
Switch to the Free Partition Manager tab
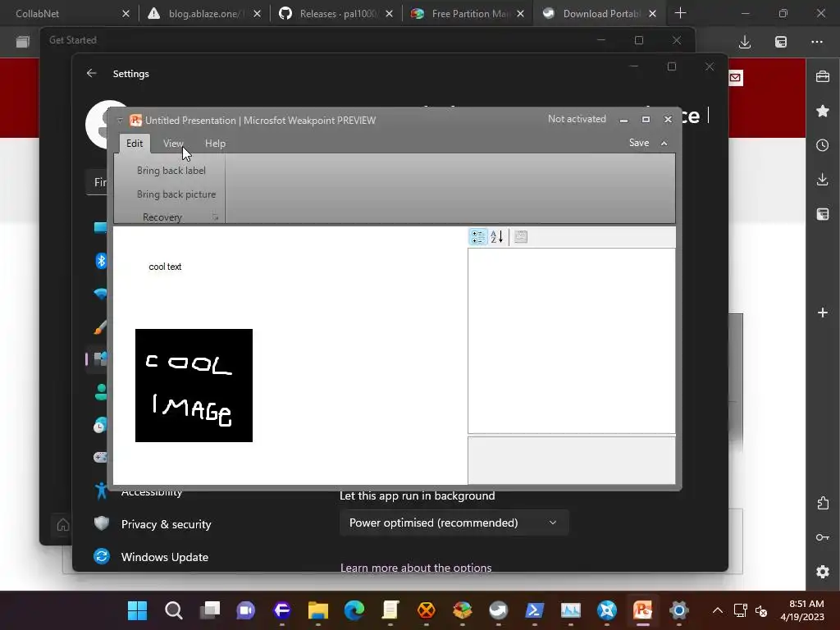pyautogui.click(x=467, y=13)
